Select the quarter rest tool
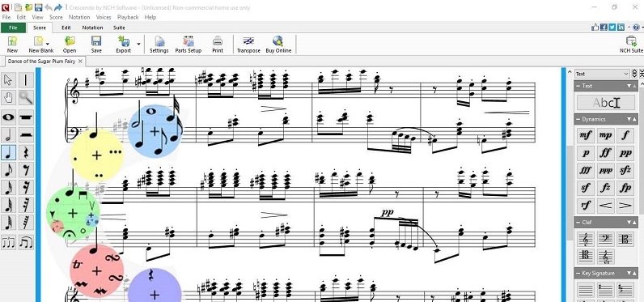The height and width of the screenshot is (302, 644). 26,152
